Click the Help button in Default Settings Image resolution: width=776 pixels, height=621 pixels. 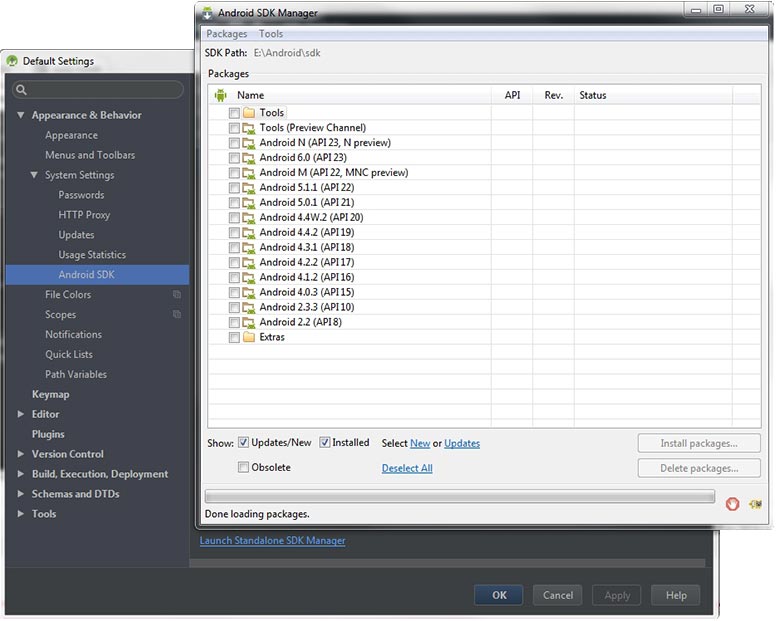pos(676,595)
